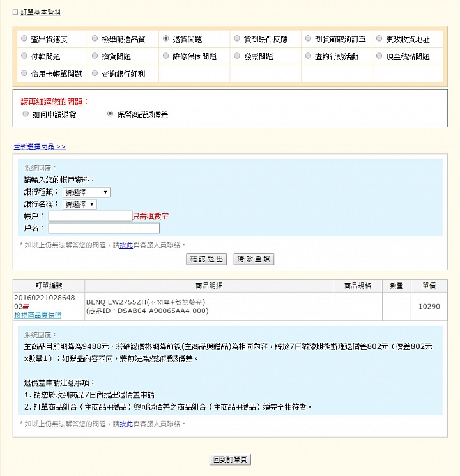
Task: Click the 數量 column header
Action: (397, 286)
